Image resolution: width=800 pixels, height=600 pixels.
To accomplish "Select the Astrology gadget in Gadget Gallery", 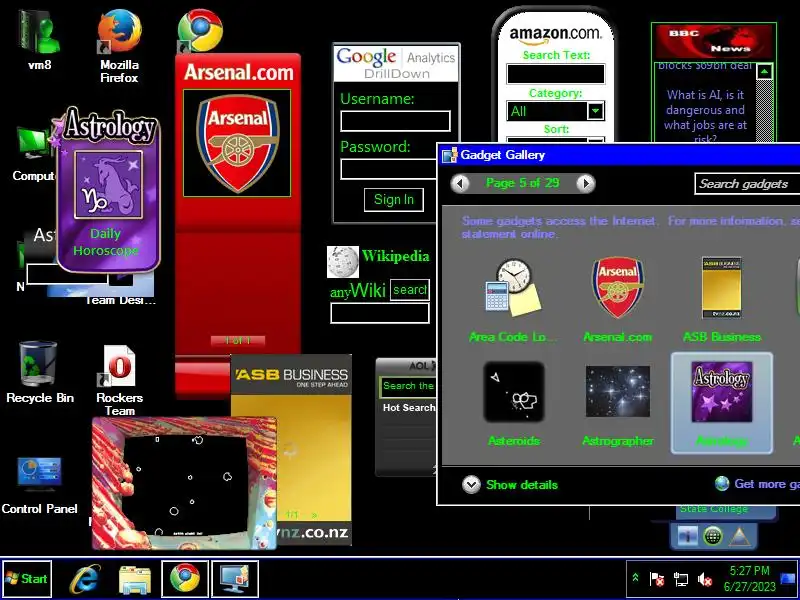I will (x=721, y=403).
